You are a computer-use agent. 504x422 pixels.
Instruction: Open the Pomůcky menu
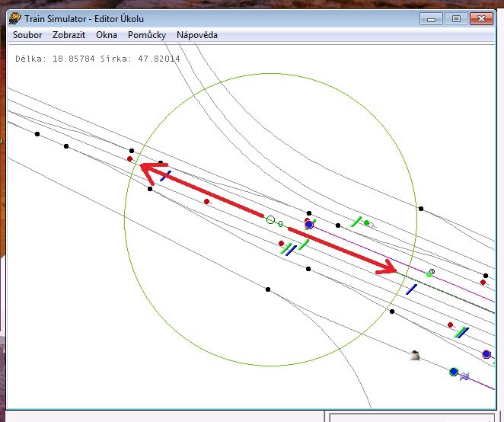[x=145, y=35]
